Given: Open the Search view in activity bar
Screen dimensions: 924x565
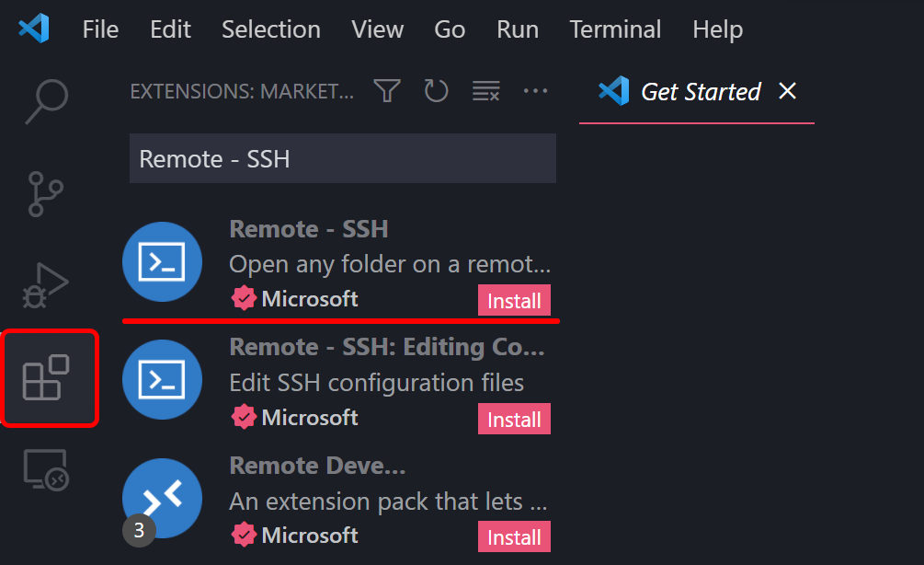Looking at the screenshot, I should (x=46, y=100).
